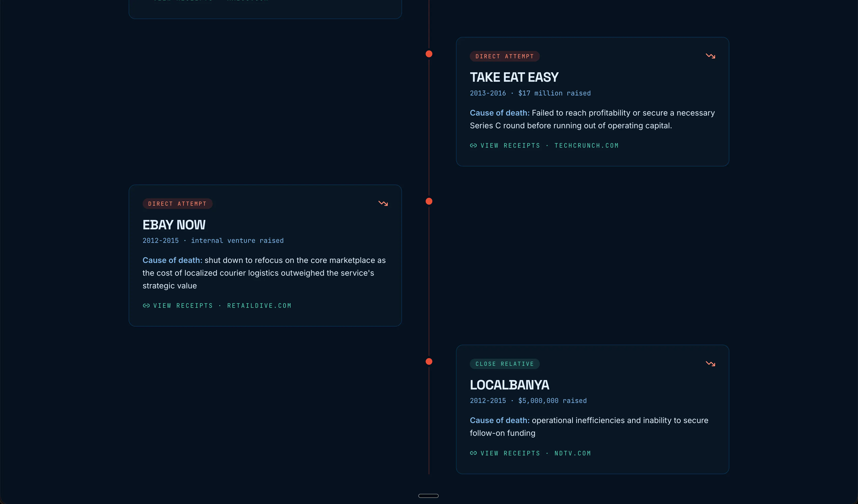This screenshot has height=504, width=858.
Task: Click '2012-2015 · $5,000,000 raised' text
Action: point(528,401)
